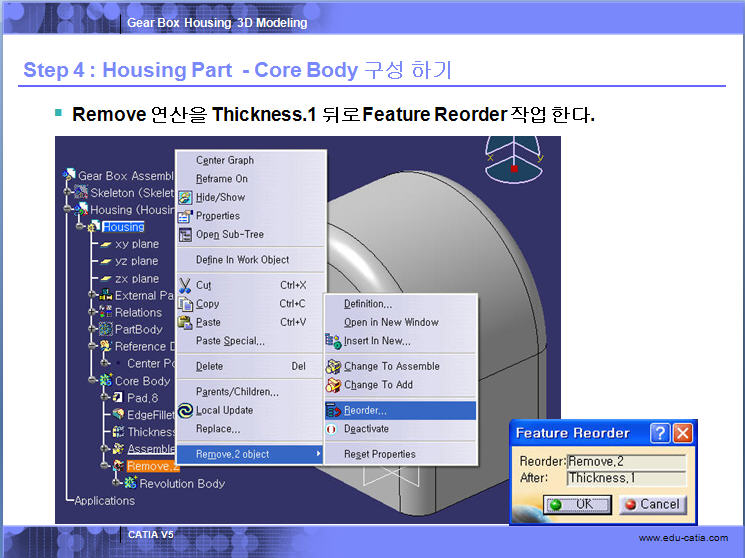Click the Deactivate icon in submenu

click(333, 429)
